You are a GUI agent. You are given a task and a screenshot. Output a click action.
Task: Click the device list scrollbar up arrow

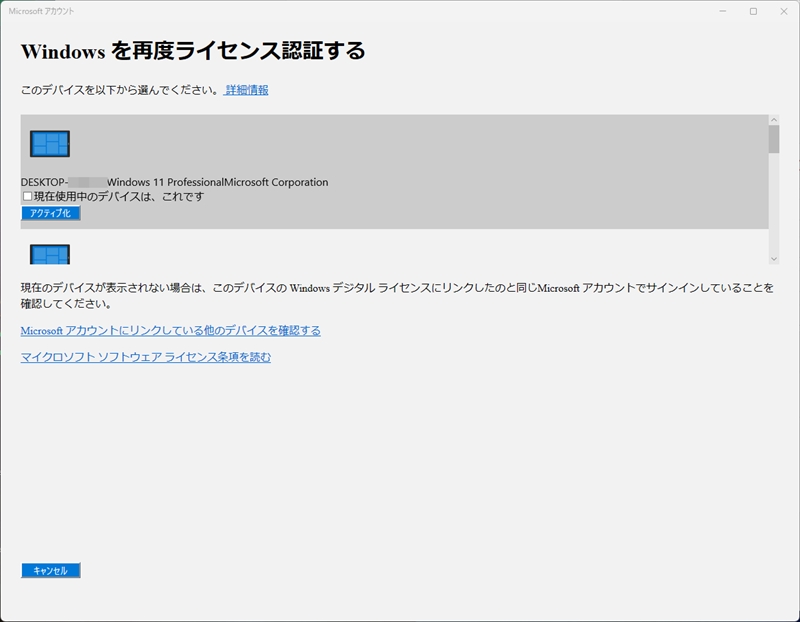click(x=774, y=120)
